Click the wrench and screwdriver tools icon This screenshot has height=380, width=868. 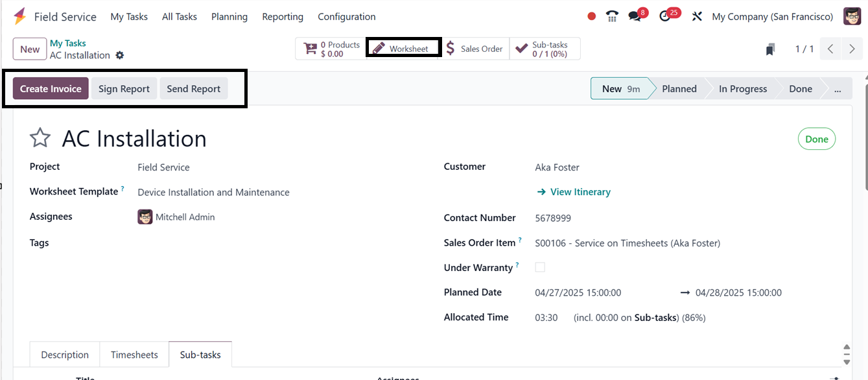tap(697, 17)
